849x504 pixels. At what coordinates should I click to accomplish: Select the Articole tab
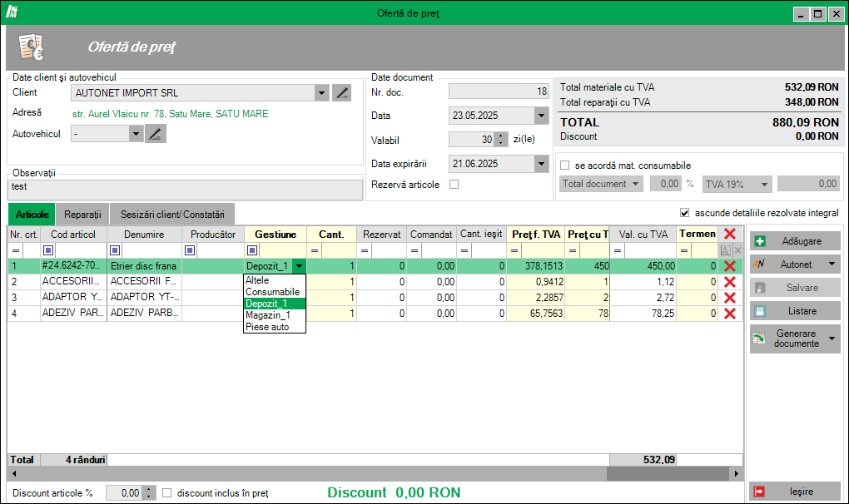pos(32,214)
